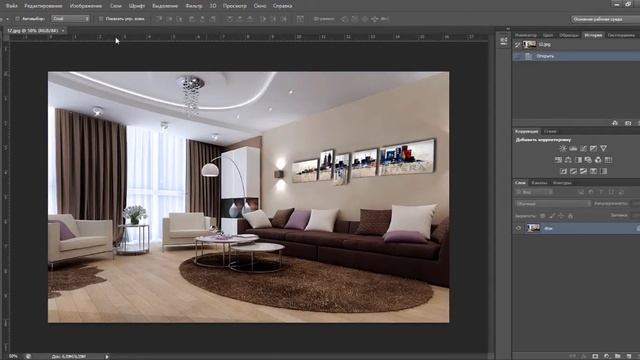Add Black & White adjustment icon
This screenshot has height=360, width=640.
[578, 160]
